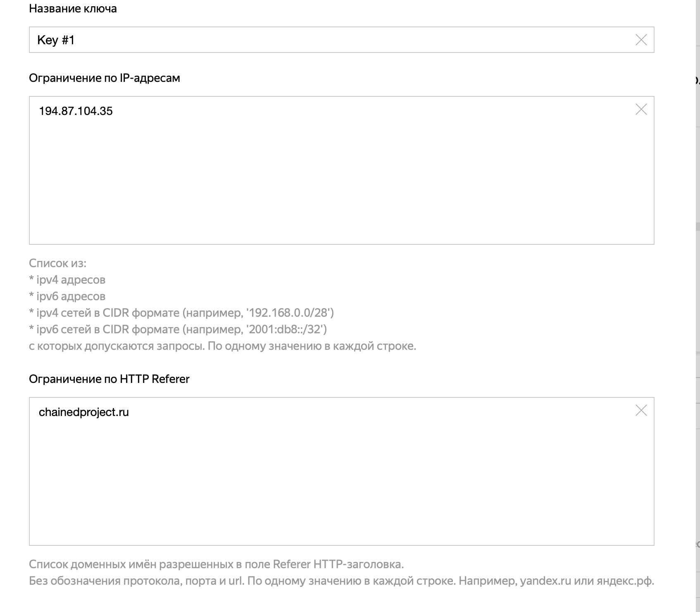Click the chainedproject.ru entry in Referer box
The height and width of the screenshot is (612, 700).
tap(84, 412)
